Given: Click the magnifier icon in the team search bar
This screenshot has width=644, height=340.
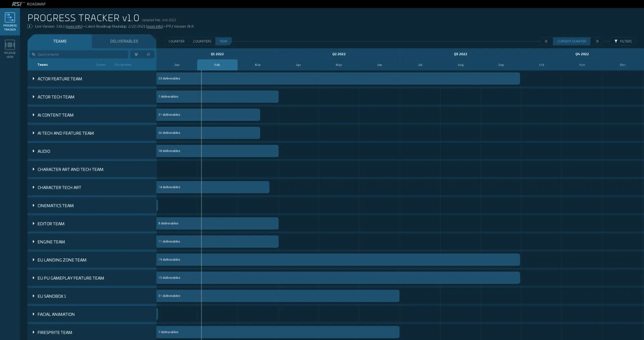Looking at the screenshot, I should [33, 54].
